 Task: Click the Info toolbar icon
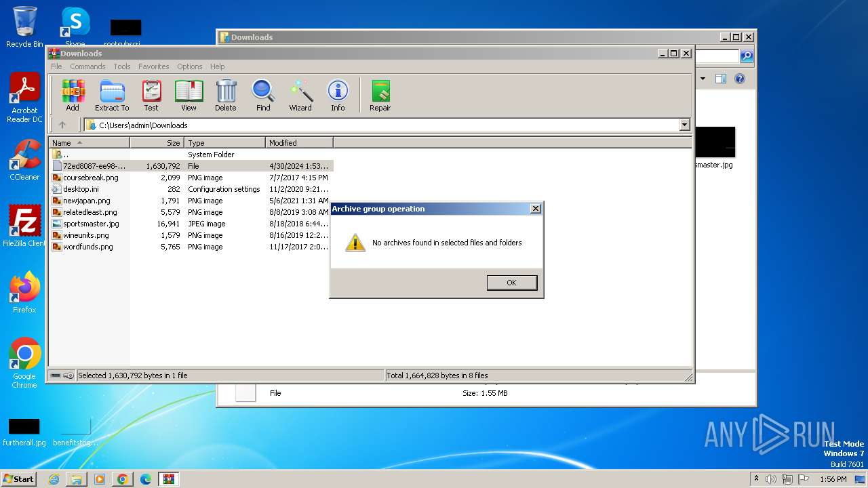[338, 95]
